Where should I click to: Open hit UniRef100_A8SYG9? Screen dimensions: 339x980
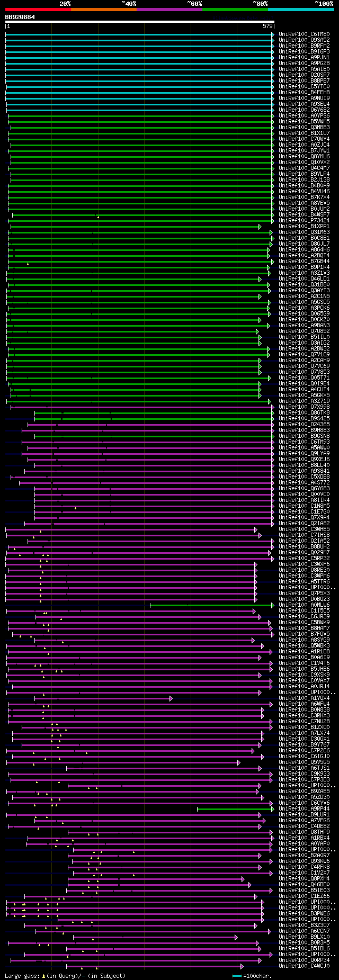click(x=304, y=640)
